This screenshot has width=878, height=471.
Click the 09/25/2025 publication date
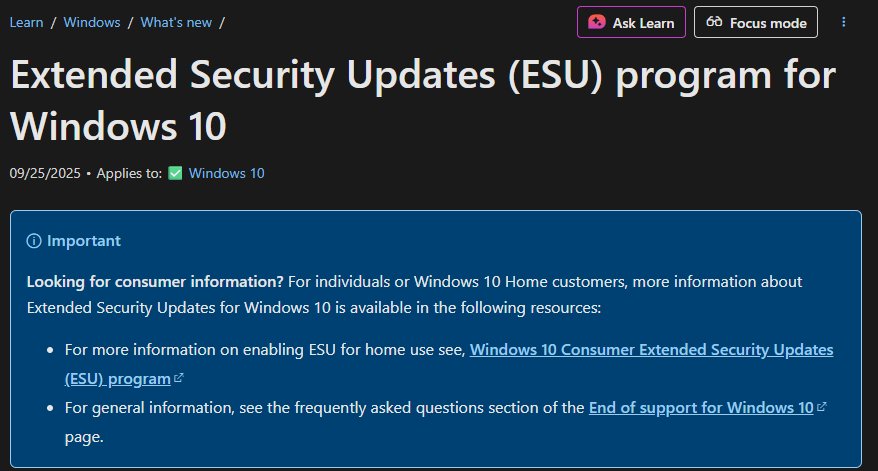point(44,173)
